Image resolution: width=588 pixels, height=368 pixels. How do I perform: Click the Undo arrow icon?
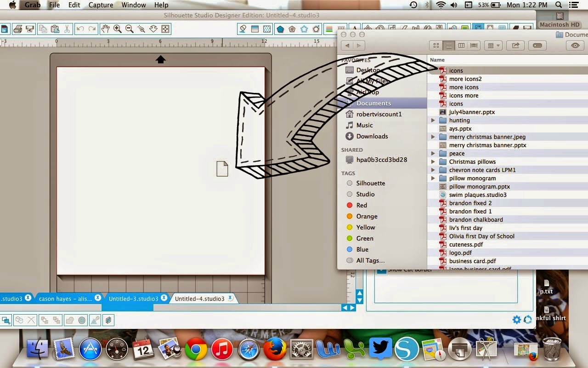(x=80, y=29)
